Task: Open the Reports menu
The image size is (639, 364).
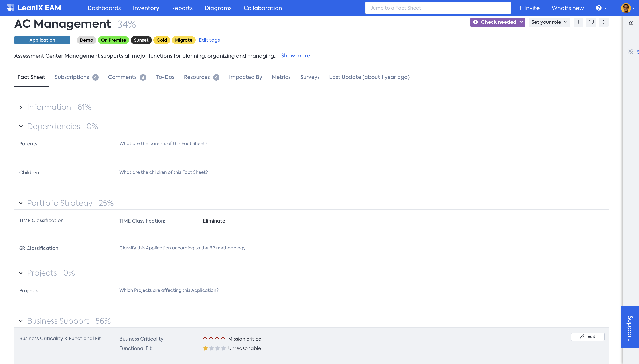Action: 182,8
